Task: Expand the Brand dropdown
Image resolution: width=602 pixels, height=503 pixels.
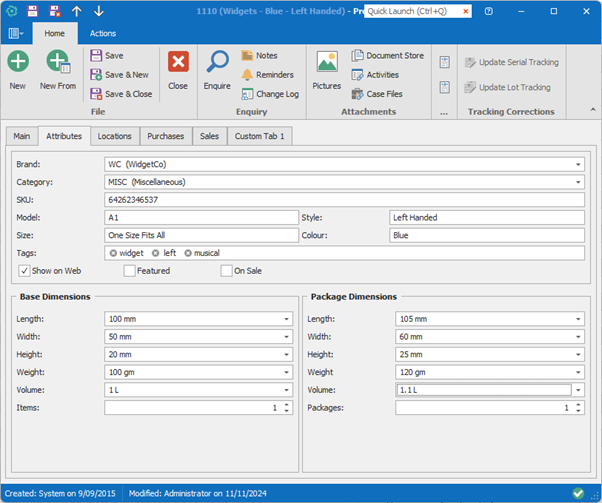Action: click(x=578, y=164)
